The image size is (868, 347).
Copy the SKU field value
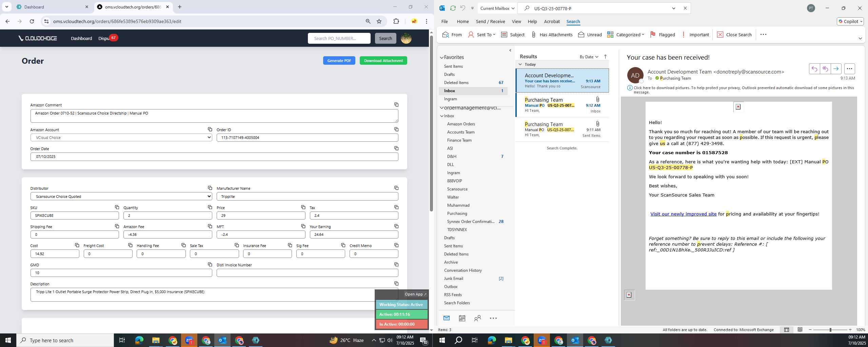coord(117,207)
